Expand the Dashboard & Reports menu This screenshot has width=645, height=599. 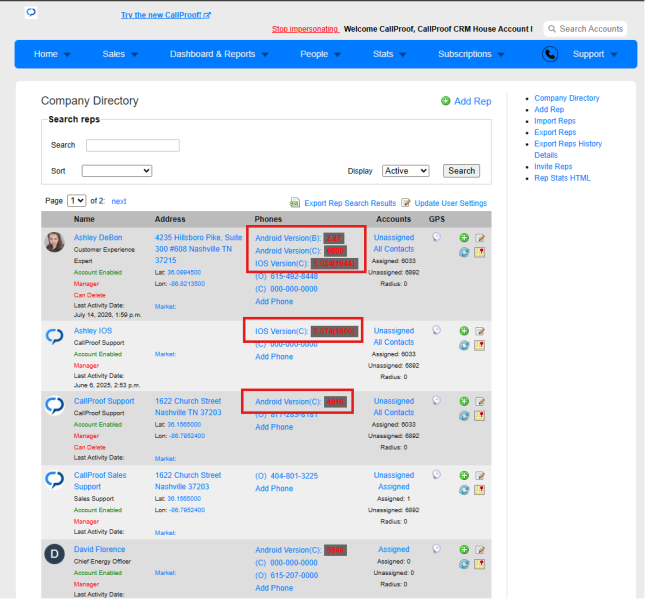[x=219, y=54]
